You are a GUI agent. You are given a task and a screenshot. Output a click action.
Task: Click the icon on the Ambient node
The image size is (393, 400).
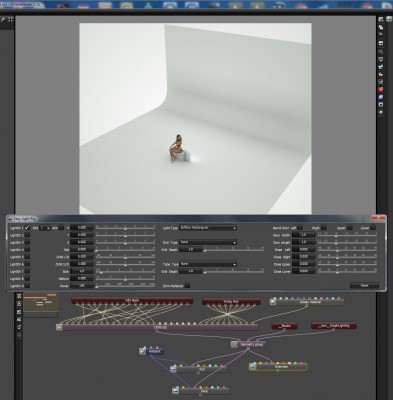pos(143,351)
